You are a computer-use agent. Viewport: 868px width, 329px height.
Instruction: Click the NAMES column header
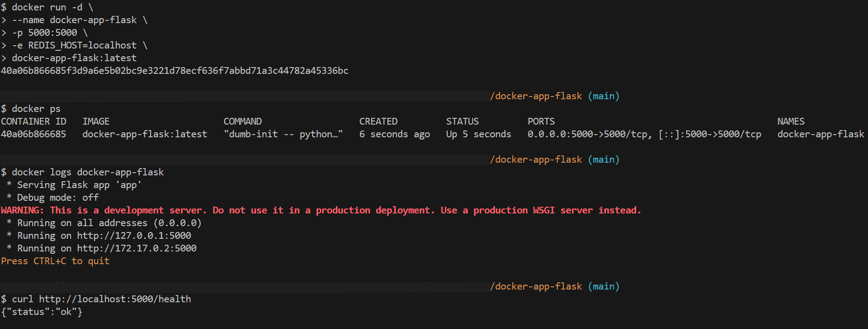click(x=791, y=121)
